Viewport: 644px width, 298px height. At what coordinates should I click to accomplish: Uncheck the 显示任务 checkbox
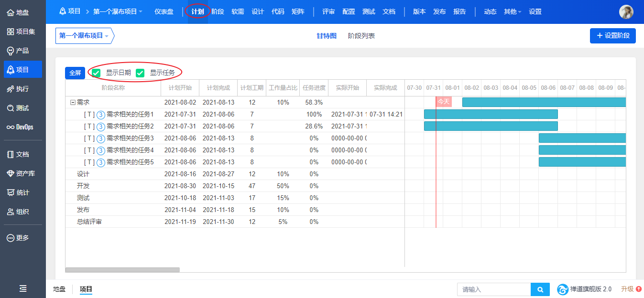(140, 73)
